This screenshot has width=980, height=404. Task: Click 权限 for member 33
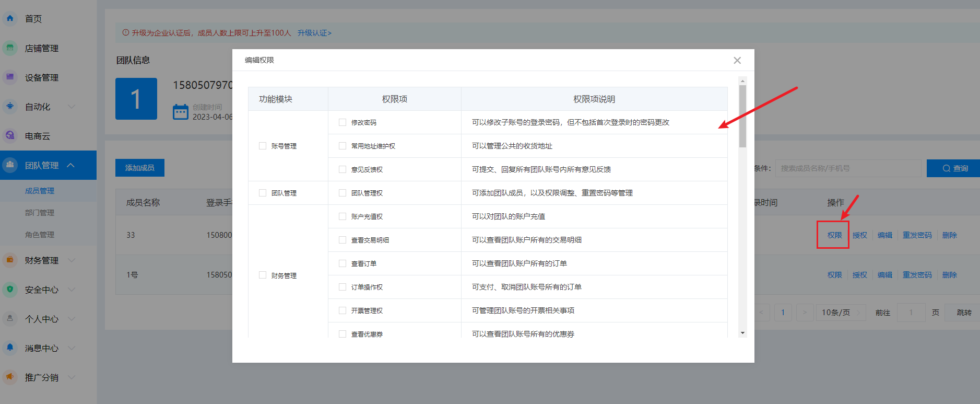coord(834,235)
